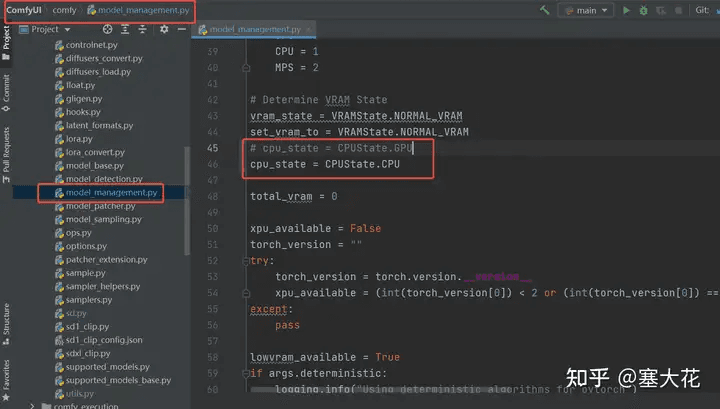The width and height of the screenshot is (720, 409).
Task: Select controlnet.py in the project tree
Action: coord(91,45)
